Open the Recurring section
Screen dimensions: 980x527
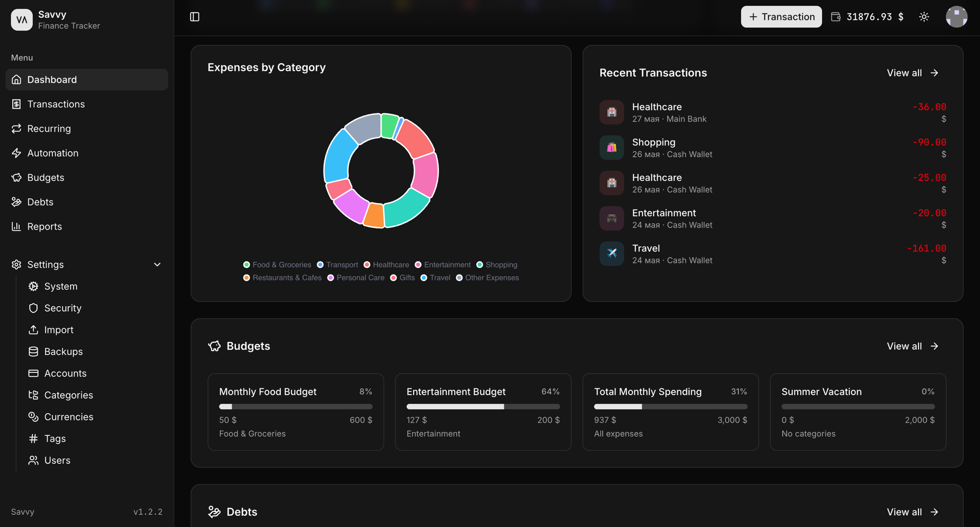point(87,128)
